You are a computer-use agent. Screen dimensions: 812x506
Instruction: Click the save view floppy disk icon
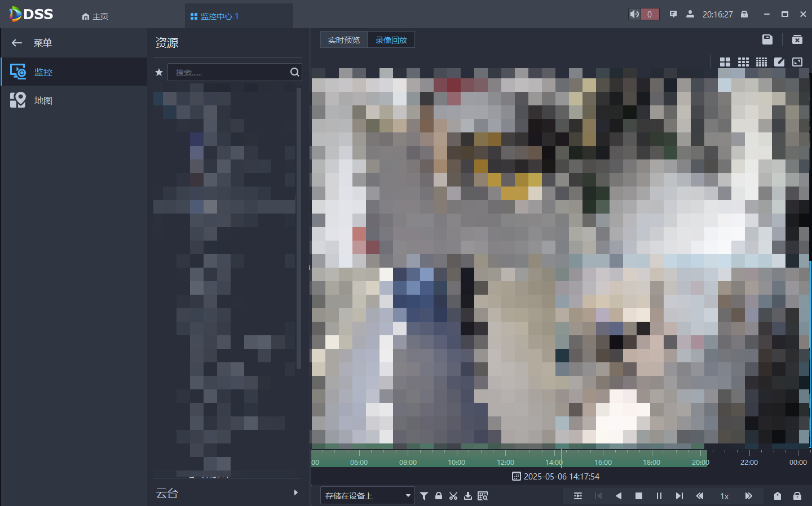[x=767, y=39]
